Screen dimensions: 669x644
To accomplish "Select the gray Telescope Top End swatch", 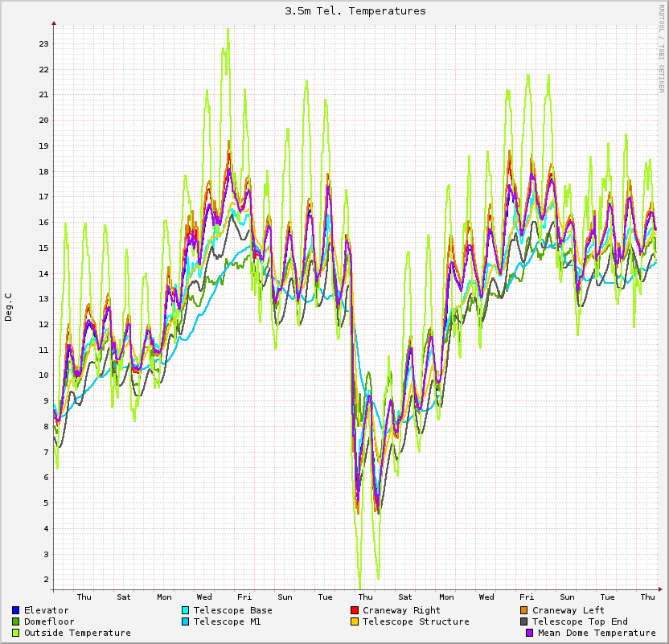I will click(524, 621).
